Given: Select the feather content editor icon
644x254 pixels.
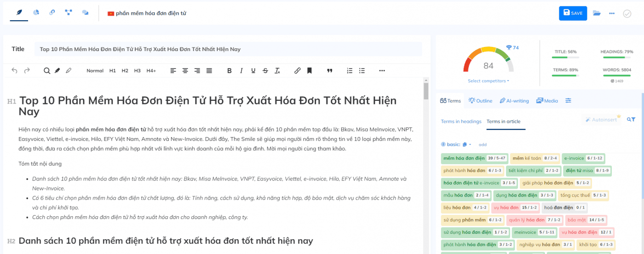Looking at the screenshot, I should [x=19, y=12].
